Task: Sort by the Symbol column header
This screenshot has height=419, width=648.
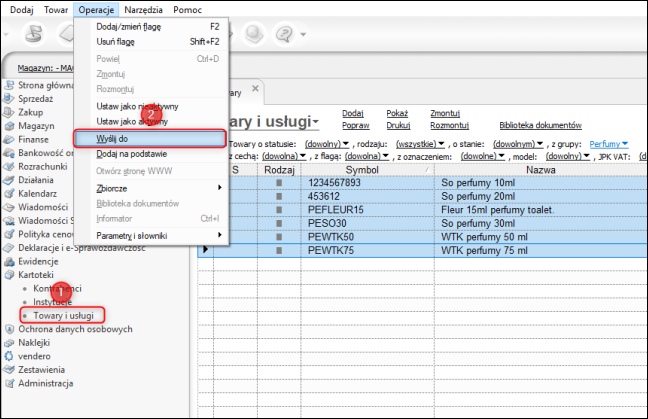Action: click(x=367, y=170)
